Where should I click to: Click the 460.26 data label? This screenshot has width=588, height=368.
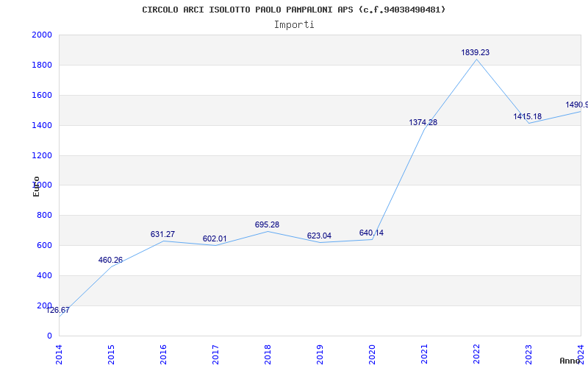pyautogui.click(x=111, y=260)
